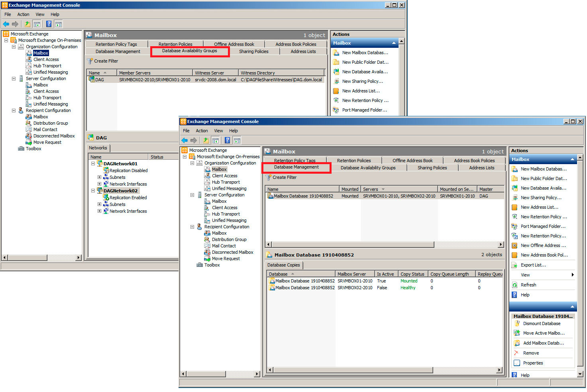Click the New Mailbox Database action icon
This screenshot has height=392, width=587.
point(515,169)
